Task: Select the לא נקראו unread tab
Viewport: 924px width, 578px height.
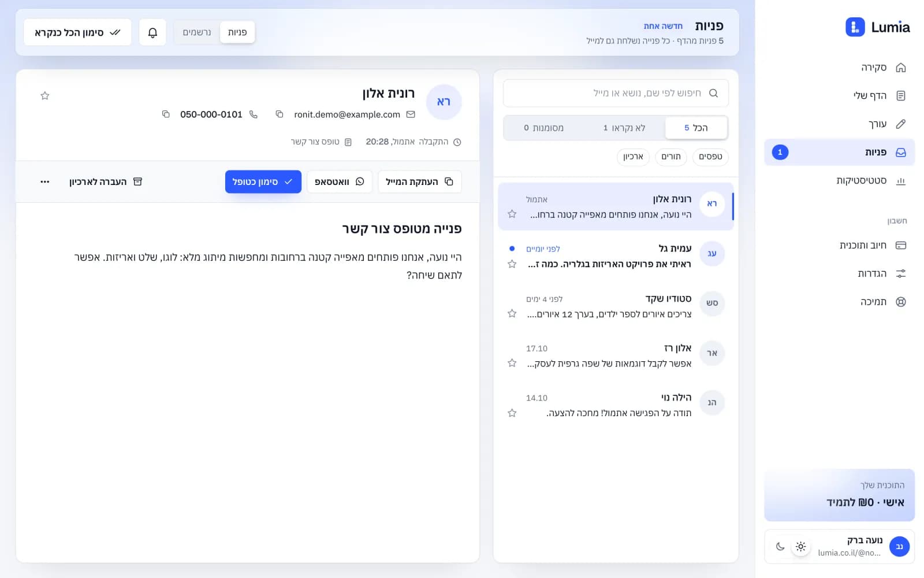Action: 624,128
